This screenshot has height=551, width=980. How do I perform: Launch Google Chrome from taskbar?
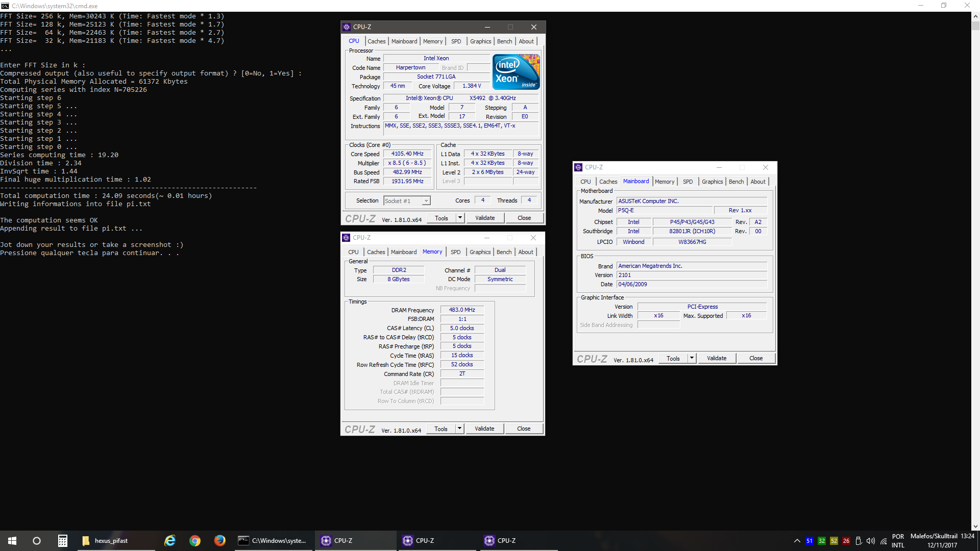tap(195, 541)
